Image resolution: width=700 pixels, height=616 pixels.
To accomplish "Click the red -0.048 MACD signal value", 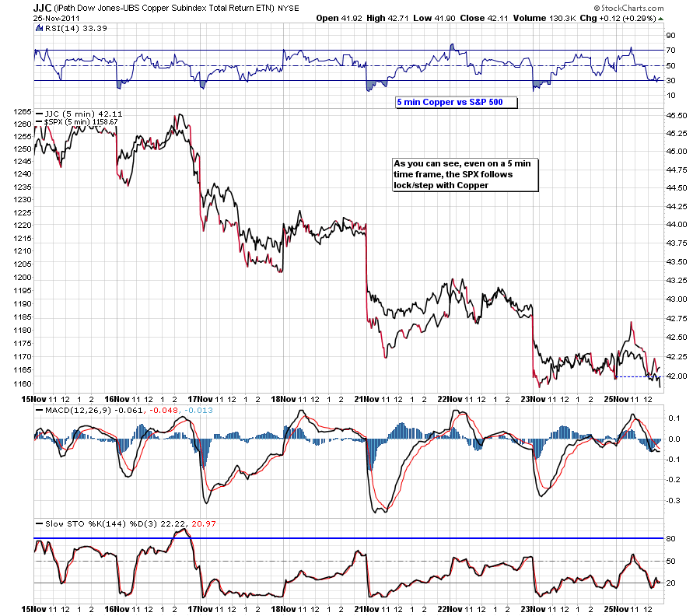I will coord(164,411).
